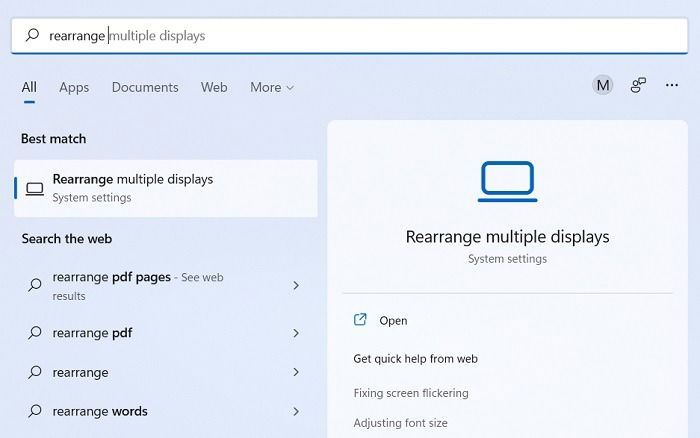700x438 pixels.
Task: Switch to the Web tab
Action: (x=214, y=87)
